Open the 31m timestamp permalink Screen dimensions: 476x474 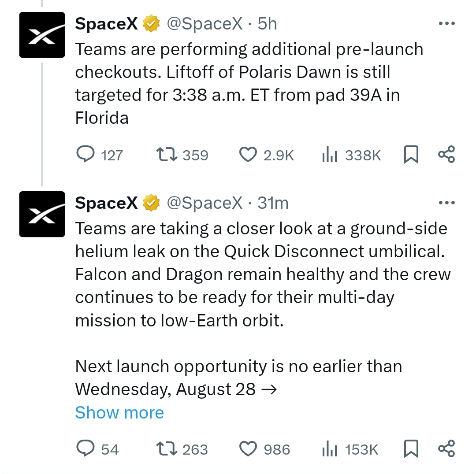click(x=273, y=203)
